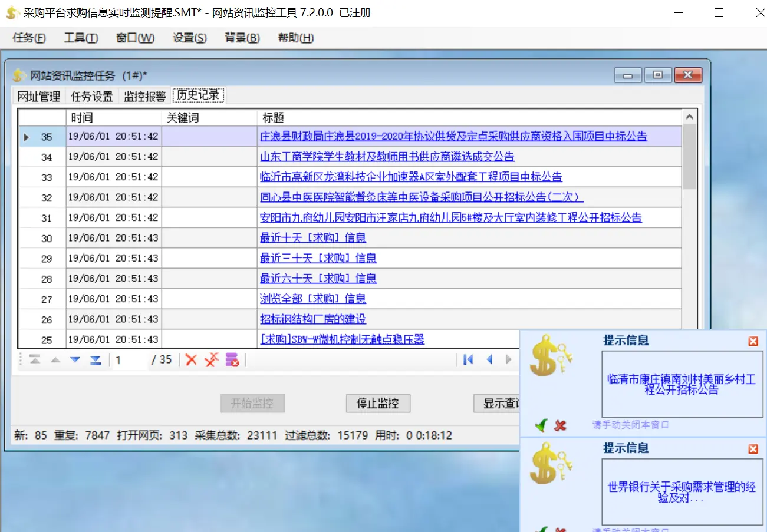Clear database records icon
This screenshot has width=767, height=532.
click(232, 359)
